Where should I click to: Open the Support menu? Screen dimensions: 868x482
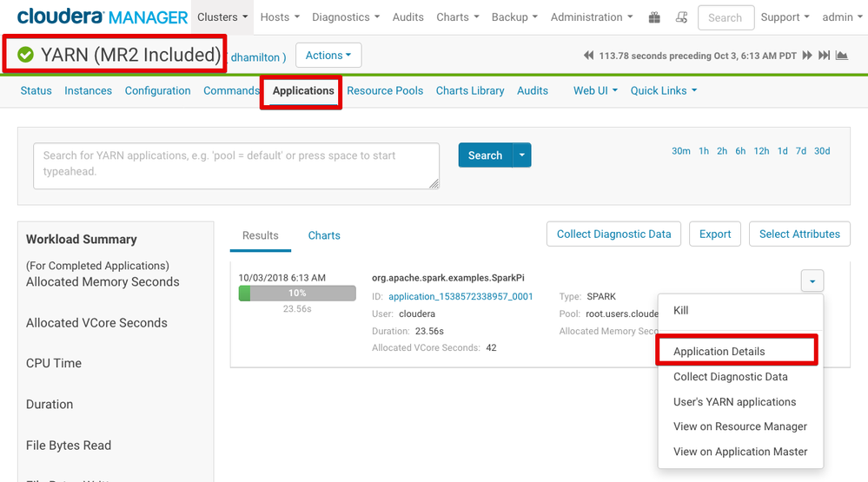click(x=785, y=17)
